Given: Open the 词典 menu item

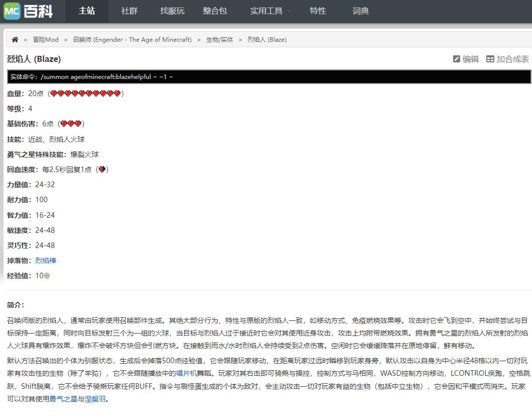Looking at the screenshot, I should 361,11.
